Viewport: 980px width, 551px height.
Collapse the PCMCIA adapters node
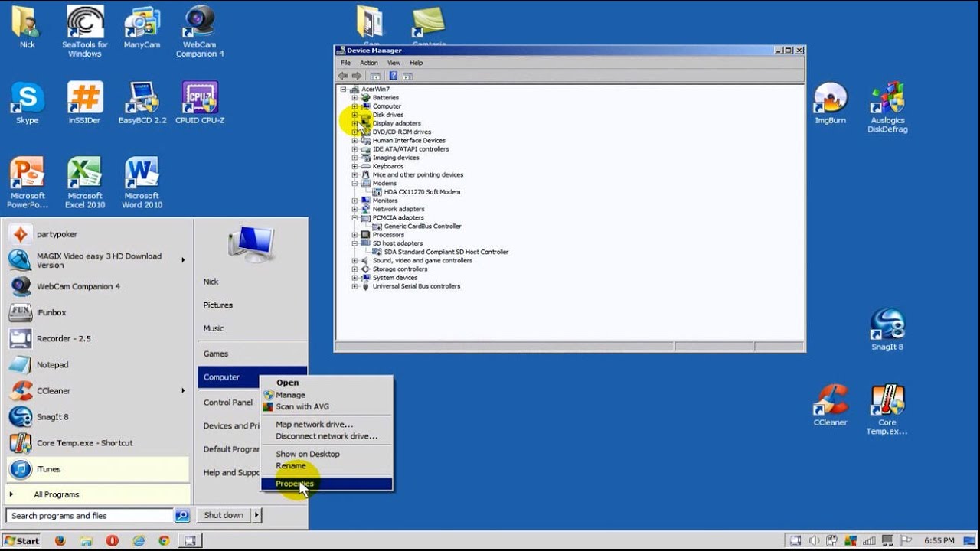pyautogui.click(x=354, y=217)
